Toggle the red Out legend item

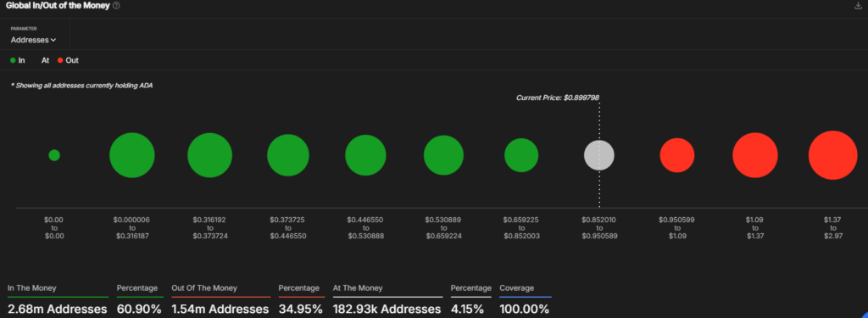click(68, 60)
